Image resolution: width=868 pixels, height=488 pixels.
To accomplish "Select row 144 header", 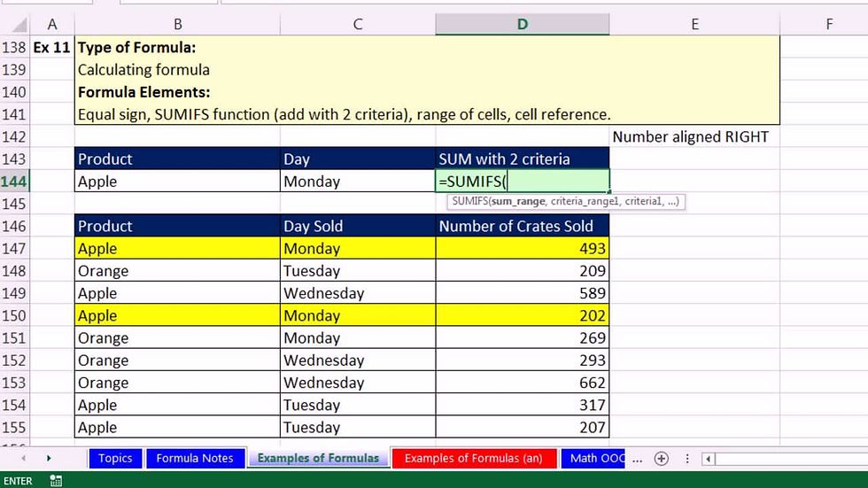I will tap(14, 182).
